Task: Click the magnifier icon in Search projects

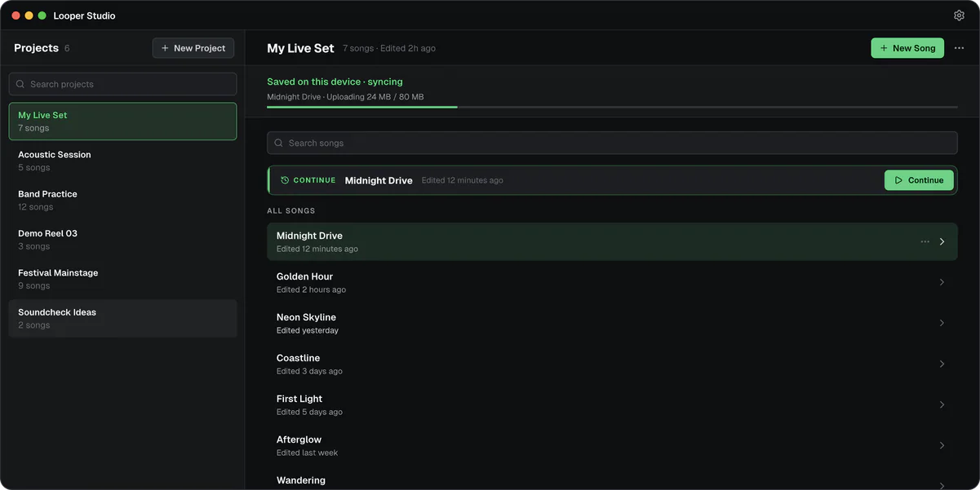Action: coord(20,84)
